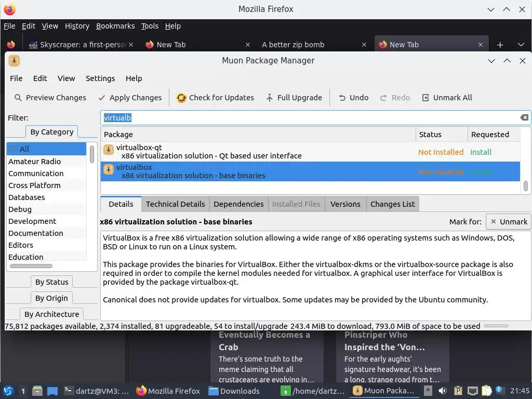Click the greyed Redo button
Screen dimensions: 532x399
coord(395,98)
